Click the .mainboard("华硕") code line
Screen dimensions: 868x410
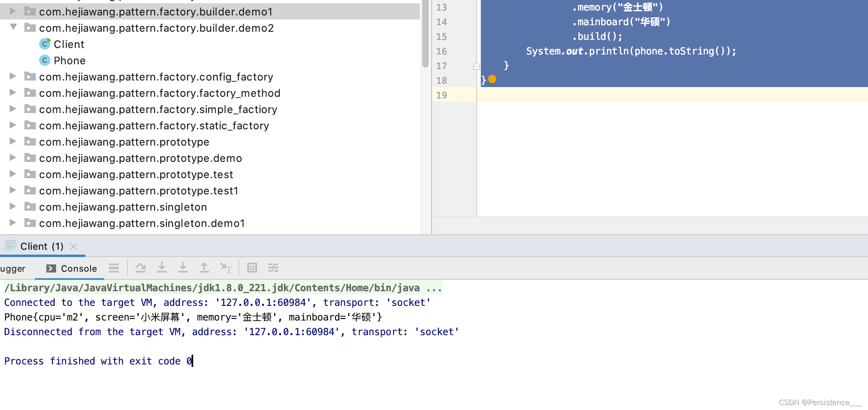click(621, 22)
